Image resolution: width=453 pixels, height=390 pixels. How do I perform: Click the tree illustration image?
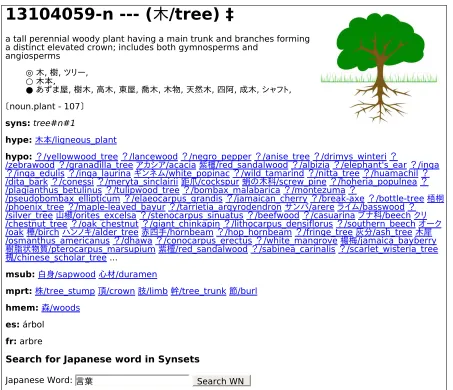coord(379,67)
